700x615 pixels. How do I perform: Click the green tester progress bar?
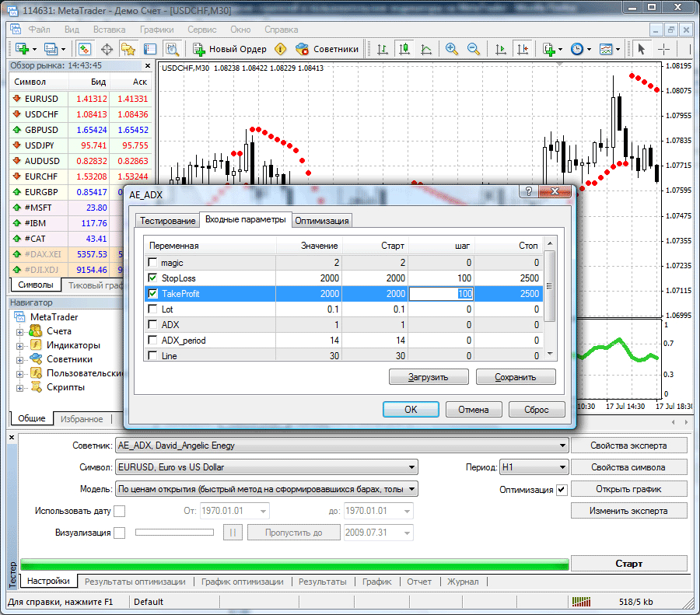[295, 564]
